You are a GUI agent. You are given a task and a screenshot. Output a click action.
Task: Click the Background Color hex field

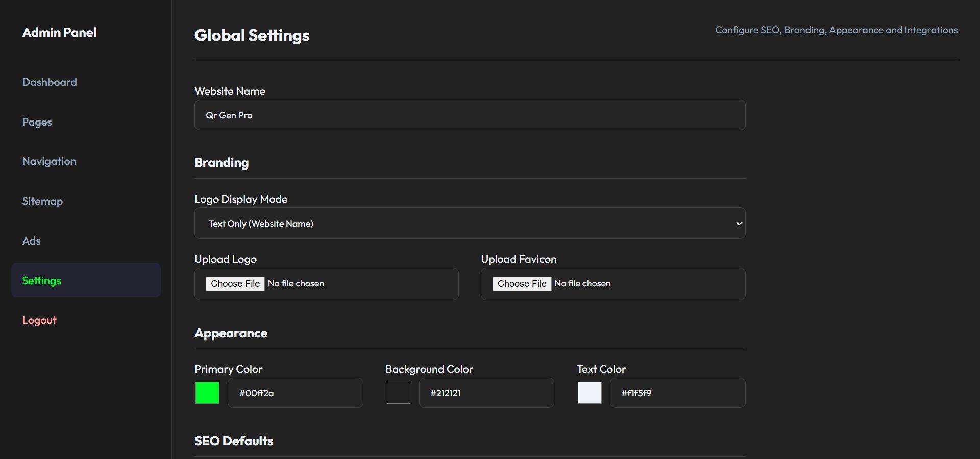tap(486, 393)
